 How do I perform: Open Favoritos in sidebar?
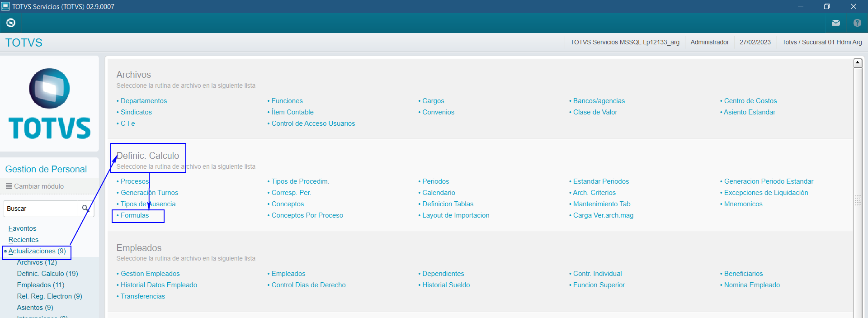pyautogui.click(x=22, y=228)
